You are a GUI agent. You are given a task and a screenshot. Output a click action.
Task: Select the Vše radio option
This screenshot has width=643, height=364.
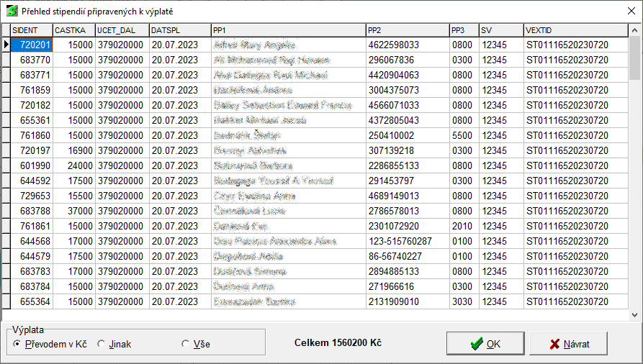click(x=185, y=345)
